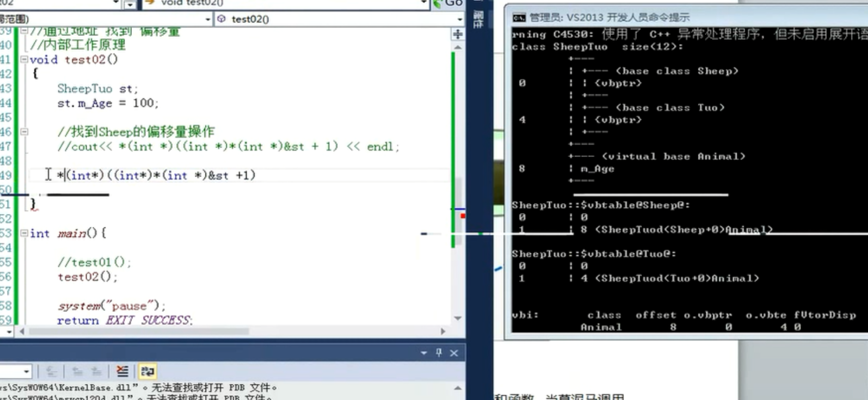Viewport: 868px width, 400px height.
Task: Click the 'test02();' call in main
Action: [87, 276]
